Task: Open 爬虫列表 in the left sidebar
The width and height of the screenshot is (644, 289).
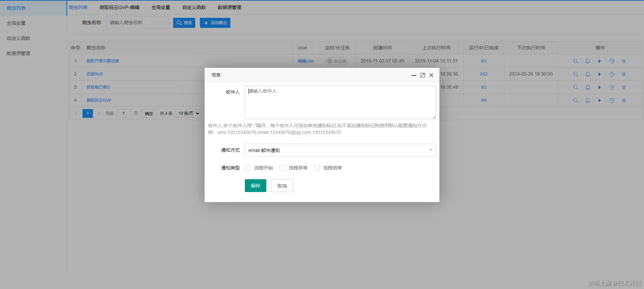Action: click(33, 8)
